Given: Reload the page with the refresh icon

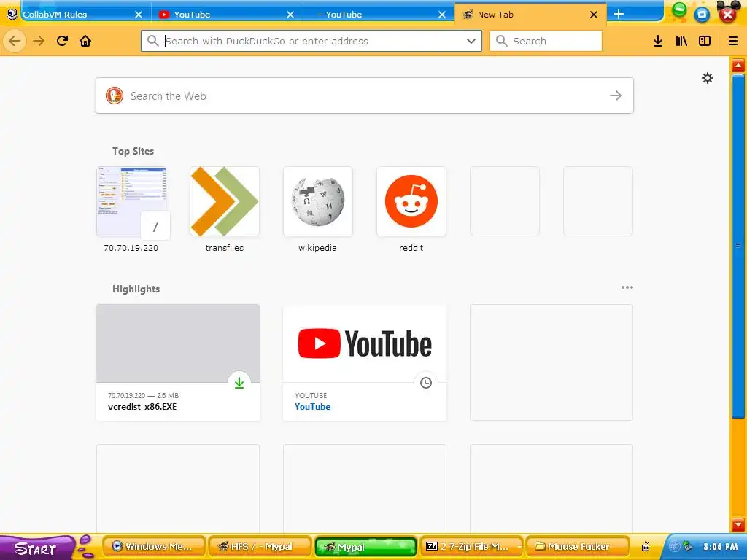Looking at the screenshot, I should coord(62,41).
